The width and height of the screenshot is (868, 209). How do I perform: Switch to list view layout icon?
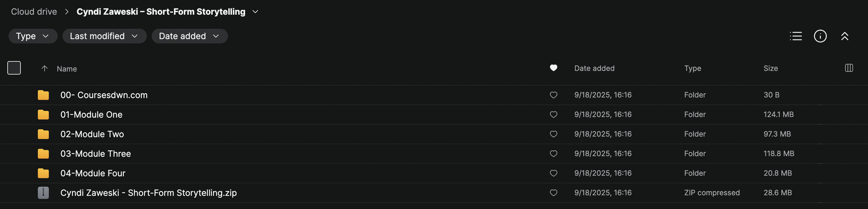click(796, 36)
